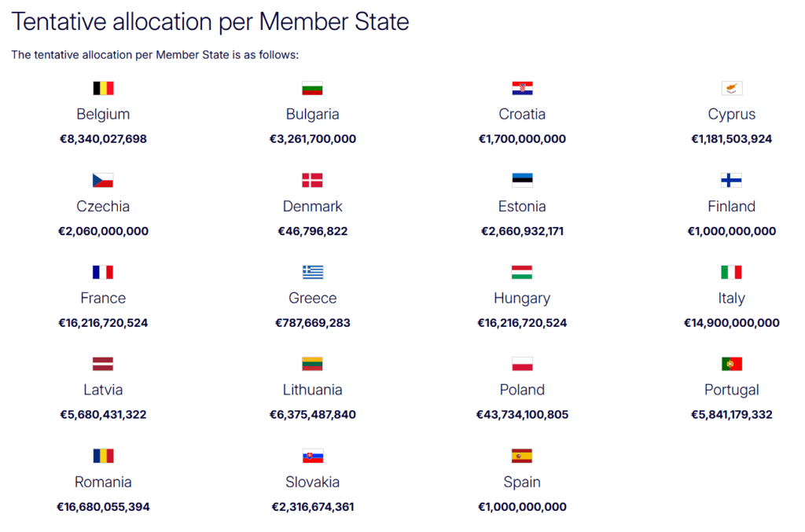The height and width of the screenshot is (532, 805).
Task: Click the Cyprus flag icon
Action: click(x=731, y=88)
